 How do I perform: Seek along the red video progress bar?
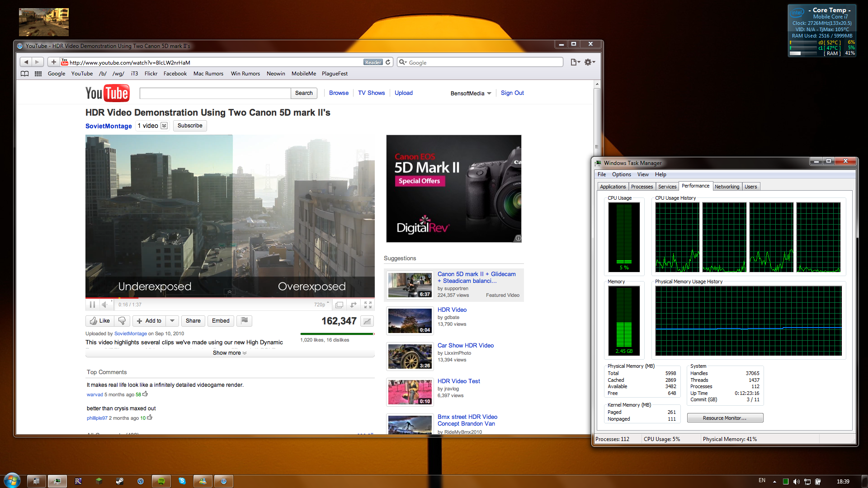point(230,298)
